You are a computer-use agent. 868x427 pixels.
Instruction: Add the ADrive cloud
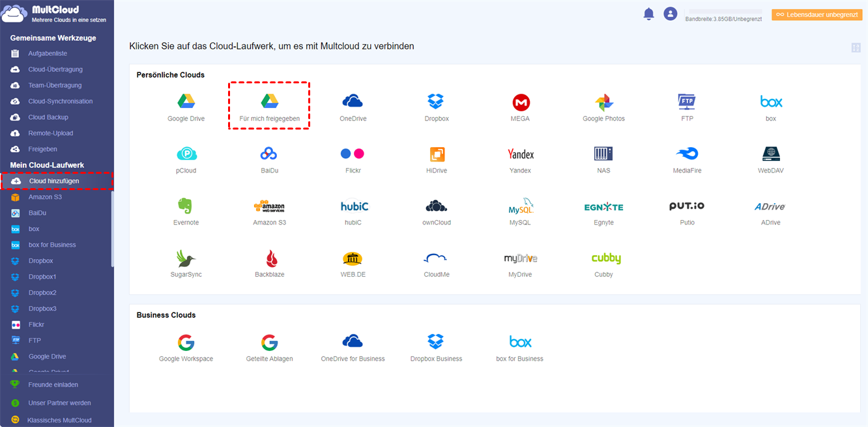click(x=771, y=212)
